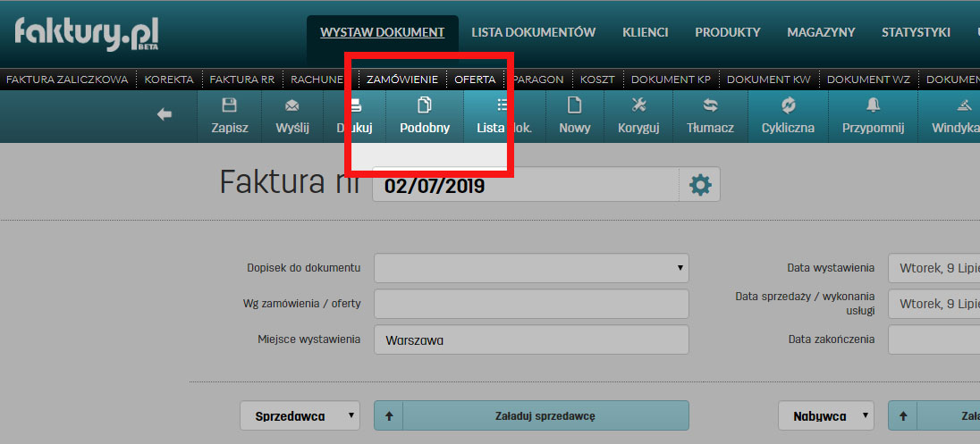Save document with the Zapisz icon
Image resolution: width=980 pixels, height=444 pixels.
[x=230, y=116]
